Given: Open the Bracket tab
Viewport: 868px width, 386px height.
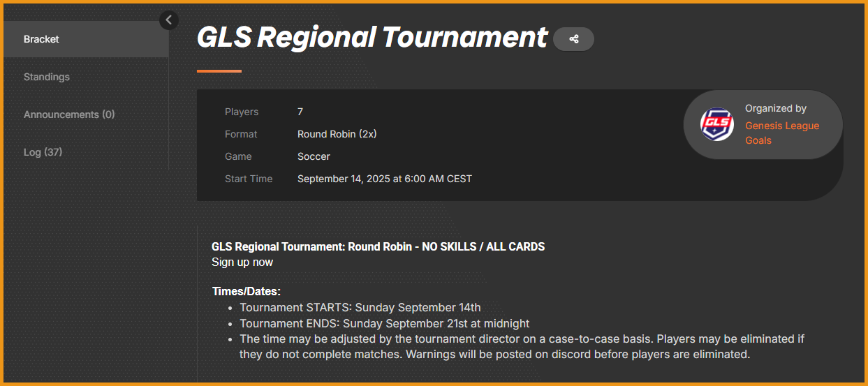Looking at the screenshot, I should pos(42,39).
